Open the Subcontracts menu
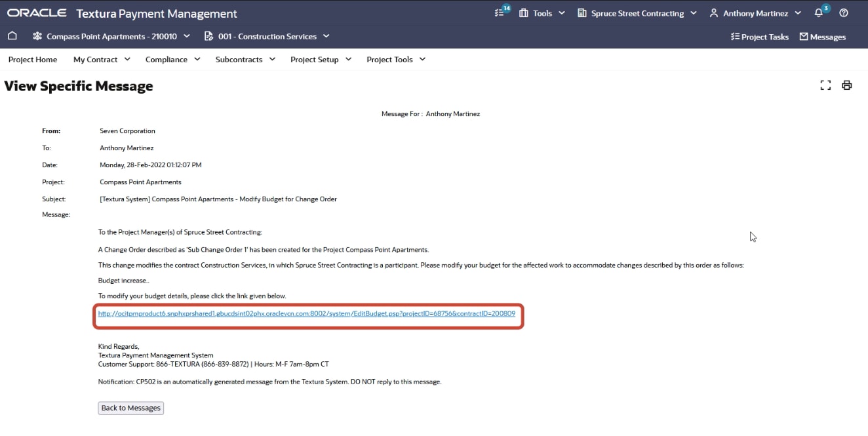 (x=245, y=59)
